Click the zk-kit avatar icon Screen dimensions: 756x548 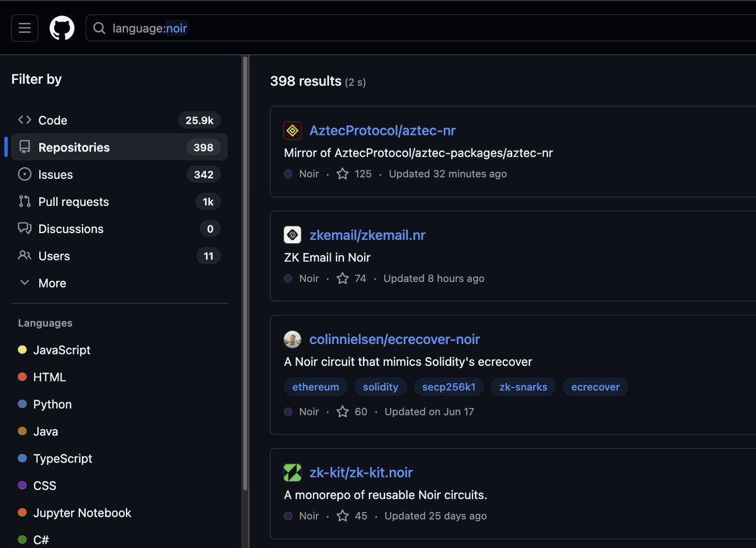click(292, 472)
